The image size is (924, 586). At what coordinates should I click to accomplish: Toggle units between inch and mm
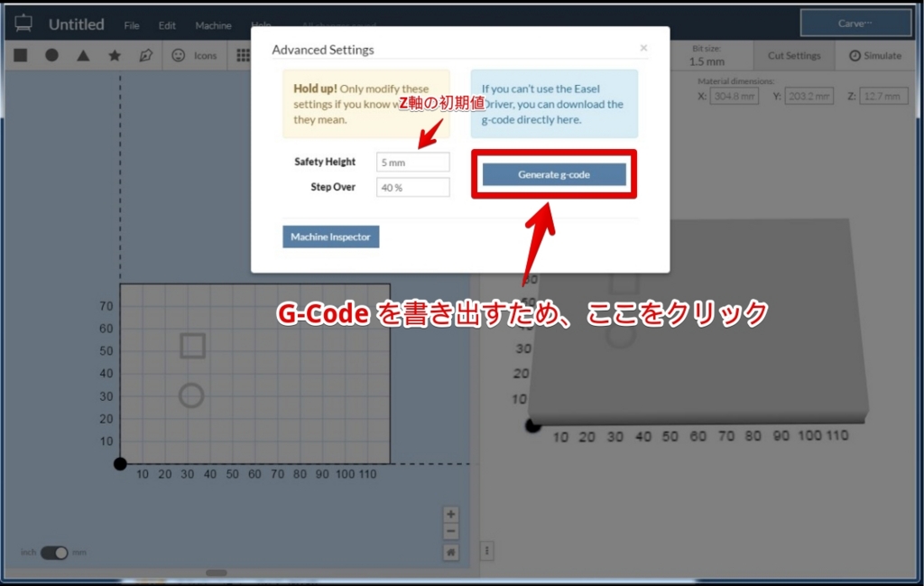click(x=54, y=553)
